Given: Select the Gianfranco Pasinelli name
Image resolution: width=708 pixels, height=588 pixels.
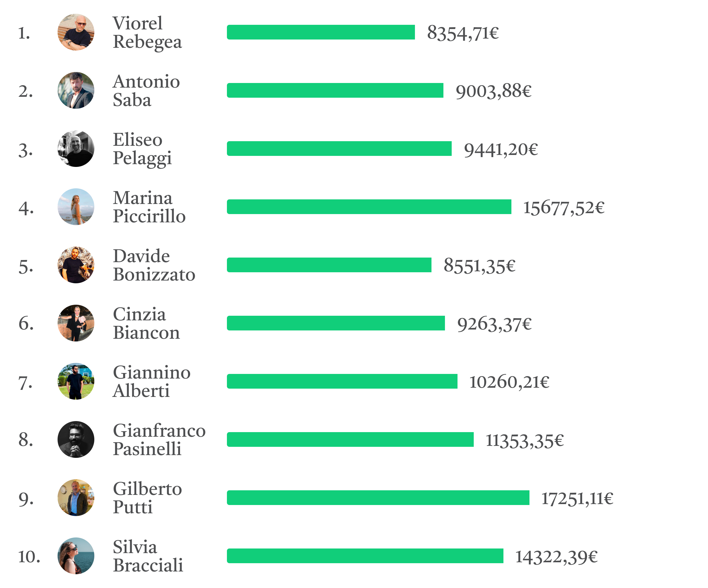Looking at the screenshot, I should 159,439.
